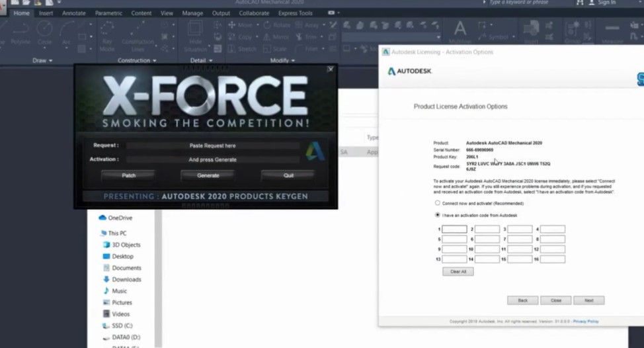Switch to the Content ribbon tab
The width and height of the screenshot is (644, 348).
[141, 13]
